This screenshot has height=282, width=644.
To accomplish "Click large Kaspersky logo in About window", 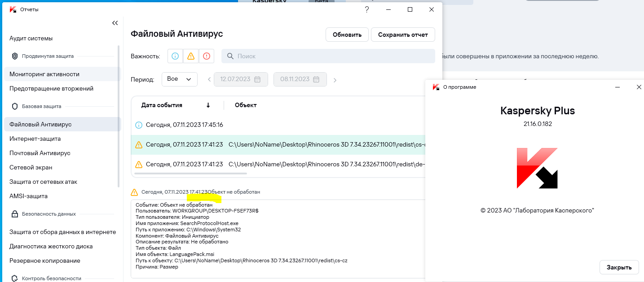I will [x=537, y=168].
